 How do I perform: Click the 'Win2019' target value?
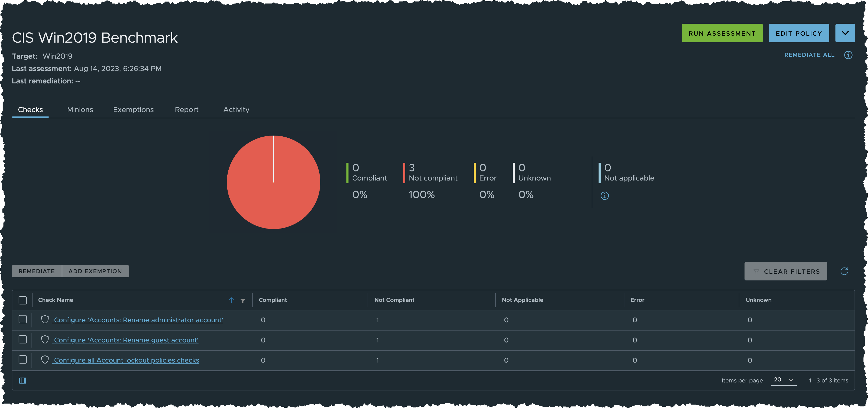point(57,56)
